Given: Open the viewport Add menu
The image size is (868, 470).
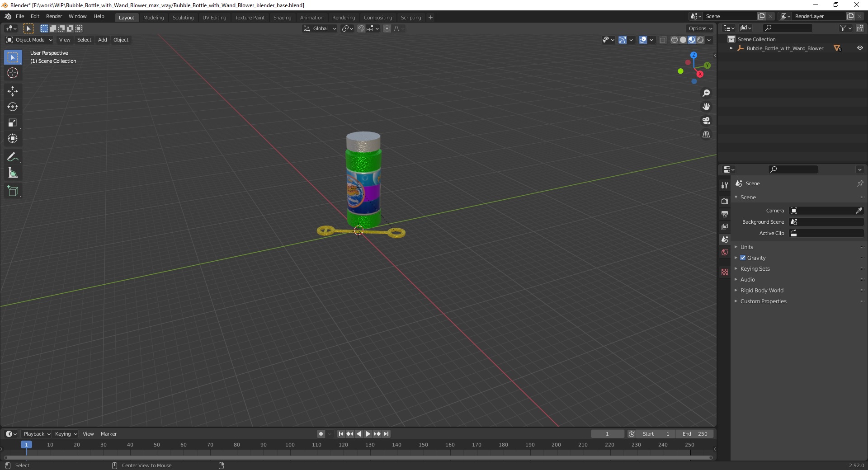Looking at the screenshot, I should tap(103, 40).
